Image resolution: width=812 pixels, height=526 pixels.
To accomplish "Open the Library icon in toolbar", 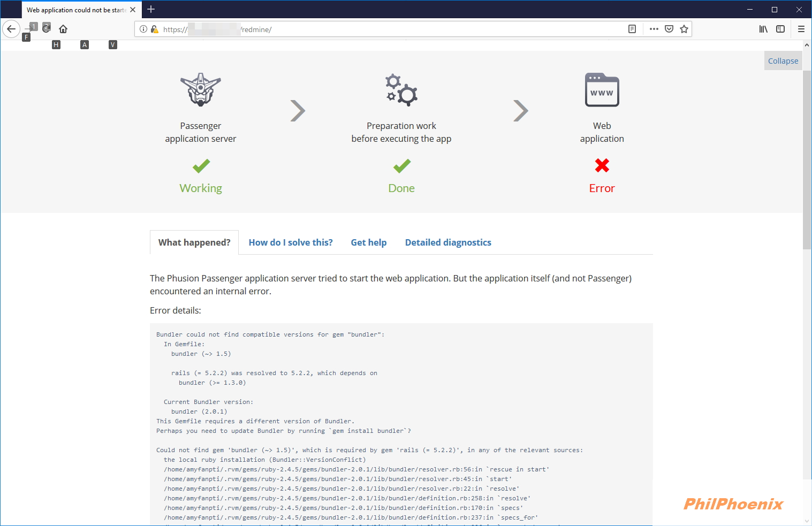I will click(763, 29).
